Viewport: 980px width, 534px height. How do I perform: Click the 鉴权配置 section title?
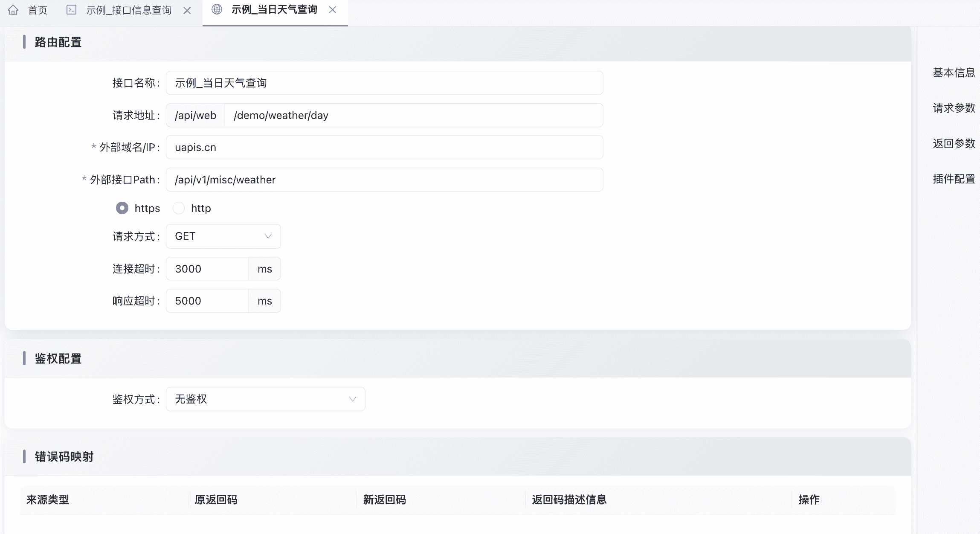pos(58,359)
